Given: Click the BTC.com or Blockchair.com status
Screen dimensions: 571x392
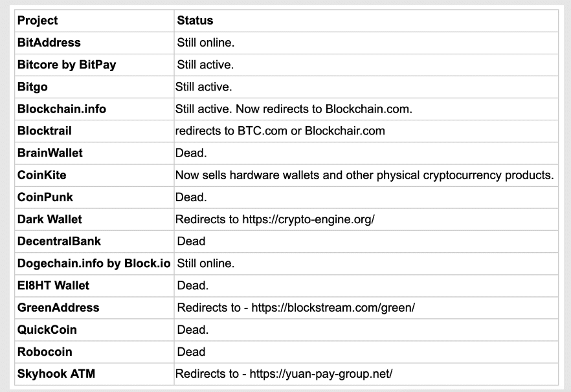Looking at the screenshot, I should [280, 131].
